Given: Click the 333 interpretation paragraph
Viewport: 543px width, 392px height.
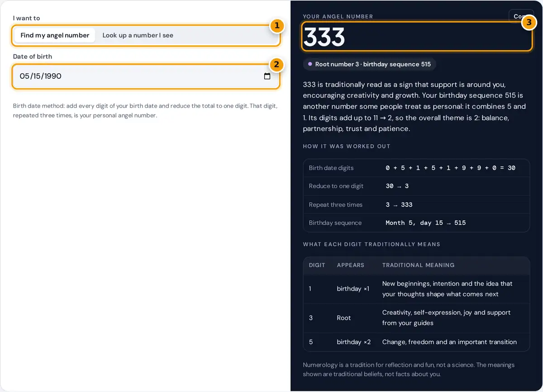Looking at the screenshot, I should pyautogui.click(x=414, y=107).
